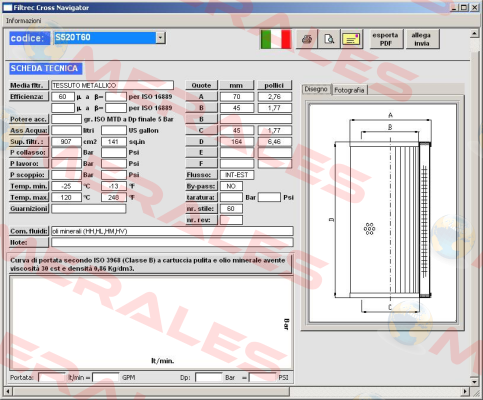The height and width of the screenshot is (400, 483).
Task: Click the Efficienza field showing 60
Action: 63,97
